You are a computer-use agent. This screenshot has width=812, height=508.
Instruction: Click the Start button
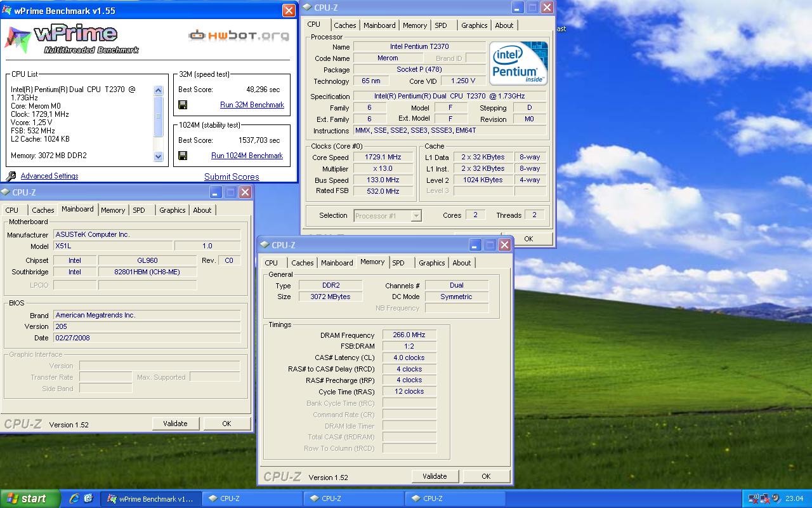pos(30,498)
